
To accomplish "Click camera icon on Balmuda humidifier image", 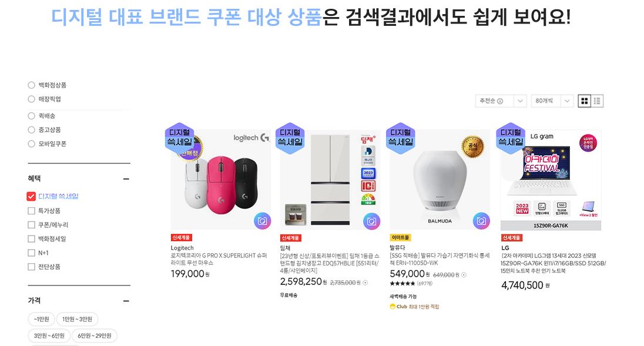I will tap(481, 221).
